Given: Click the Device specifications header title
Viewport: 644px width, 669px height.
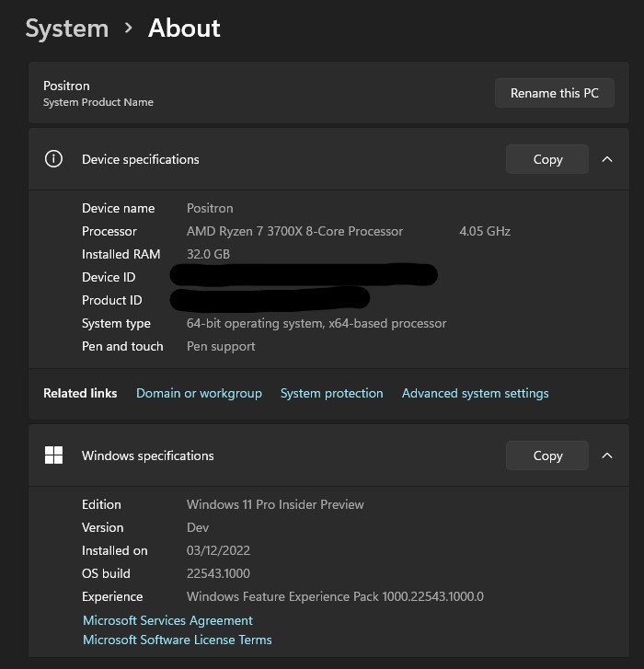Looking at the screenshot, I should [x=140, y=159].
